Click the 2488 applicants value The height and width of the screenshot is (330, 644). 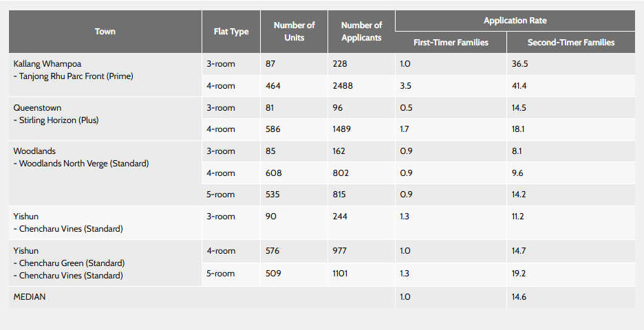343,86
